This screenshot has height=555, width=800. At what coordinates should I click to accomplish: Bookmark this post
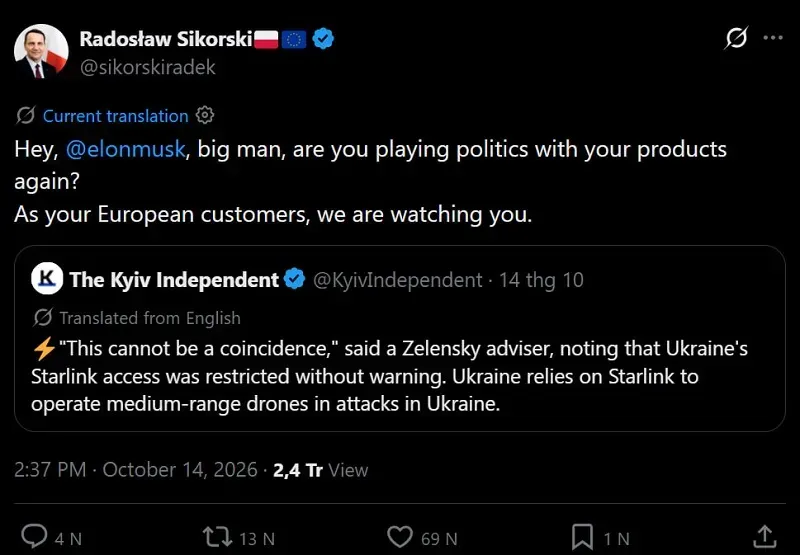tap(582, 537)
